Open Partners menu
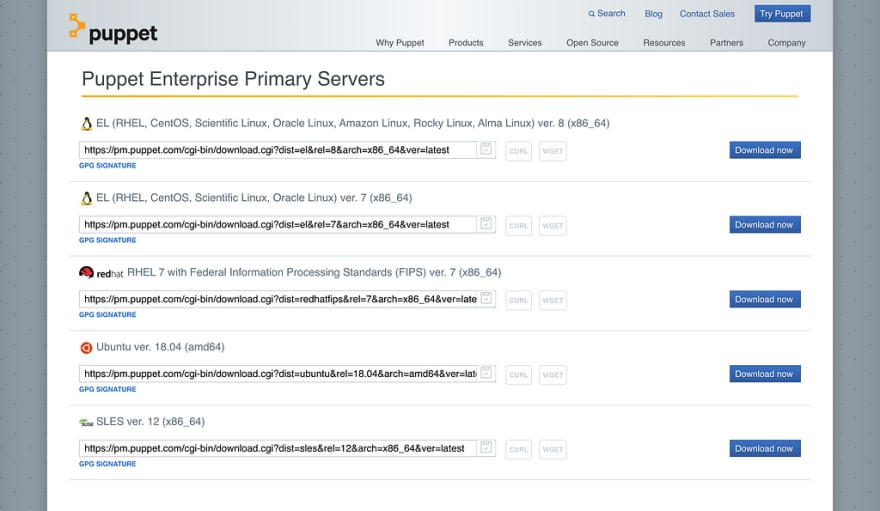The image size is (880, 511). click(x=726, y=43)
